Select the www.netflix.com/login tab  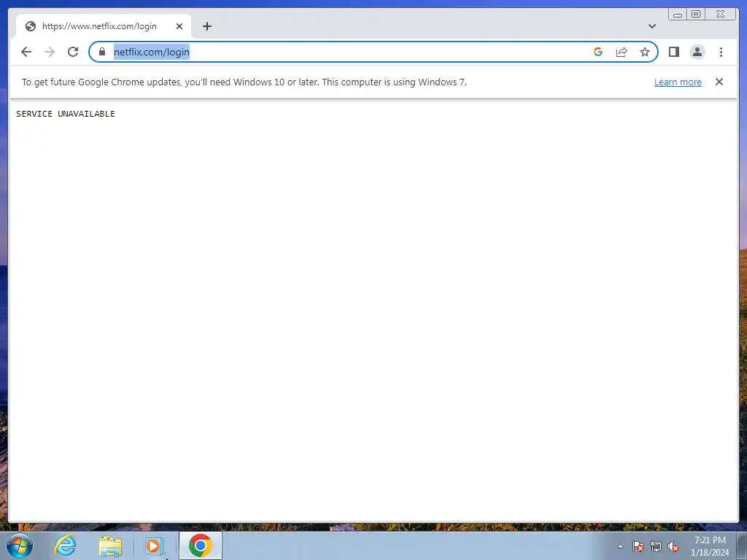(104, 26)
